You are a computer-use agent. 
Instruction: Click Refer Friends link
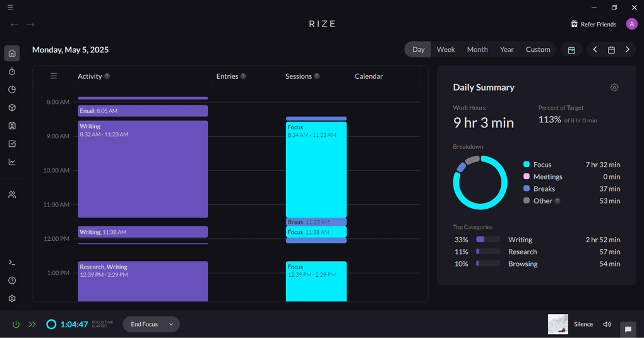[599, 24]
